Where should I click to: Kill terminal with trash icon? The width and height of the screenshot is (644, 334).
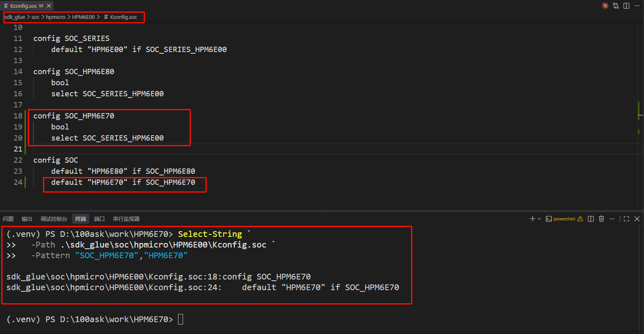pos(601,219)
